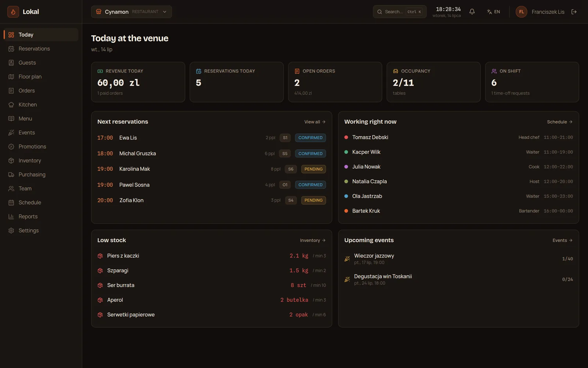588x368 pixels.
Task: Click the Inventory box icon in sidebar
Action: [x=11, y=161]
